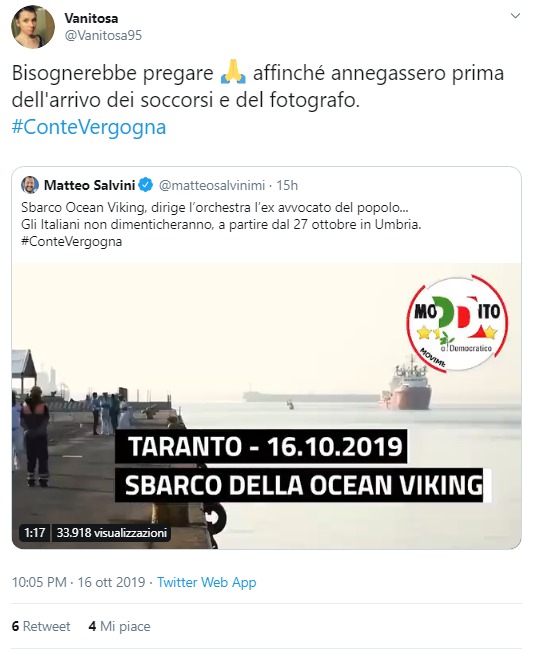This screenshot has width=536, height=651.
Task: View the 4 Mi piace likes
Action: 120,626
